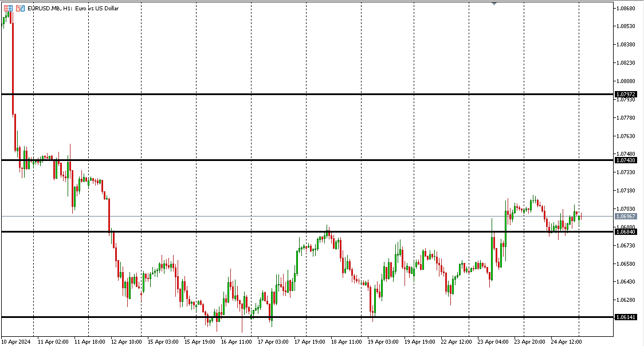Click the current price label 1.06967
The width and height of the screenshot is (644, 346).
[626, 217]
